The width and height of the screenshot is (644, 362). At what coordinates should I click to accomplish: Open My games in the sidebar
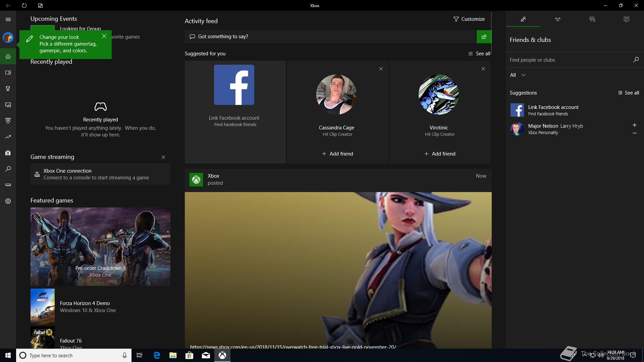(8, 72)
